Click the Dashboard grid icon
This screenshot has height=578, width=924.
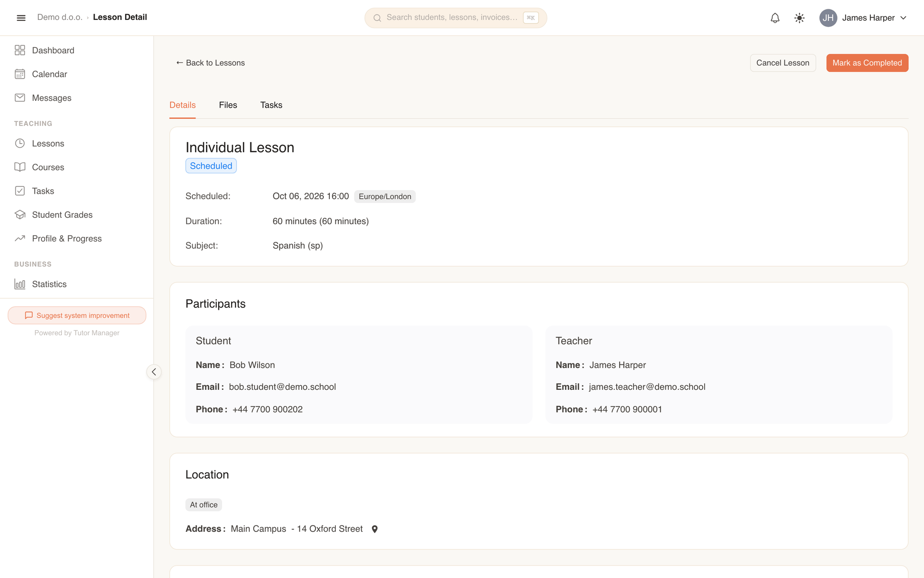coord(20,50)
